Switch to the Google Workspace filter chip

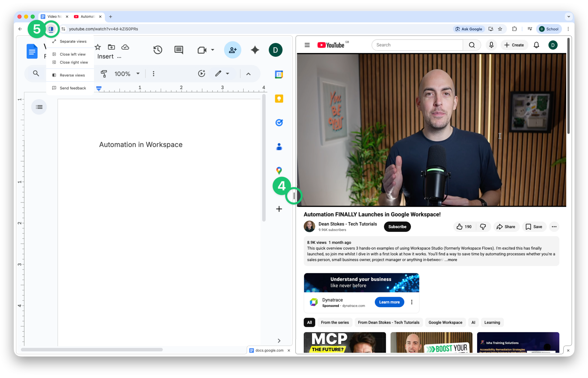pos(445,322)
